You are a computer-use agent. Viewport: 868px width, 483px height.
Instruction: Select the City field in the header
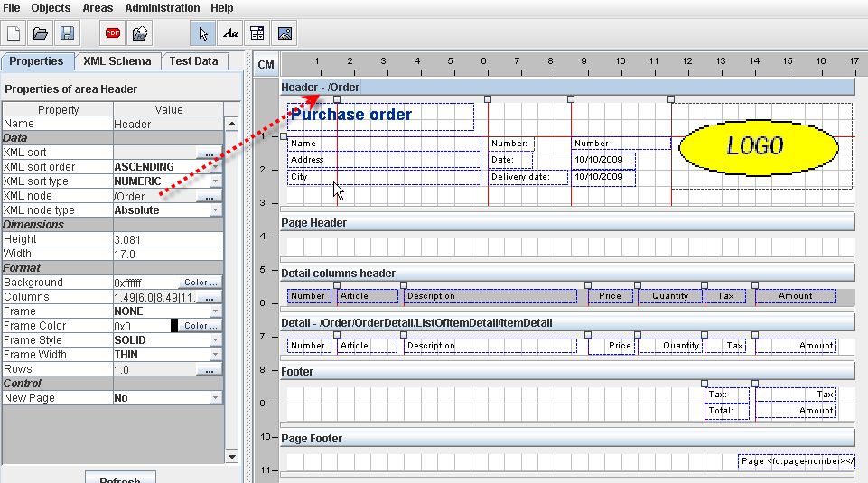point(384,177)
